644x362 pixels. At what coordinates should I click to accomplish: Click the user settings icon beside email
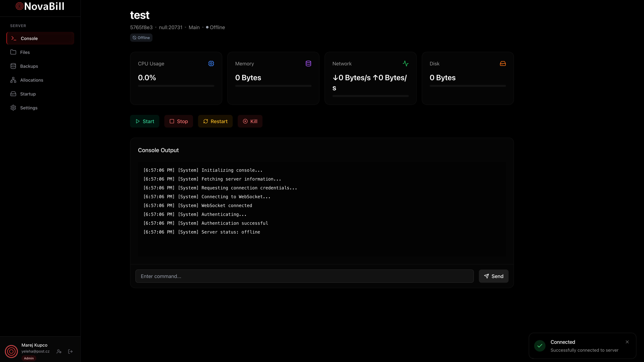click(x=59, y=351)
